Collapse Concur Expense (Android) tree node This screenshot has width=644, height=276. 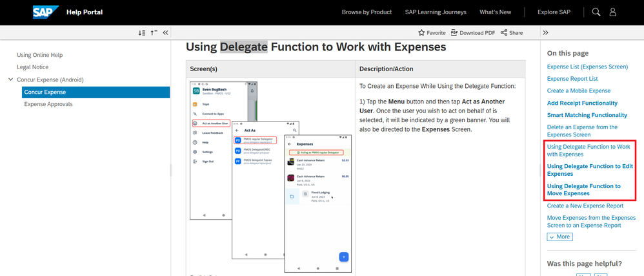coord(11,80)
